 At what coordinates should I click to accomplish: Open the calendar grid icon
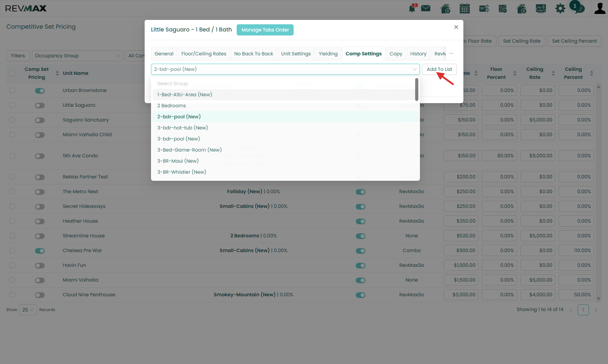465,8
